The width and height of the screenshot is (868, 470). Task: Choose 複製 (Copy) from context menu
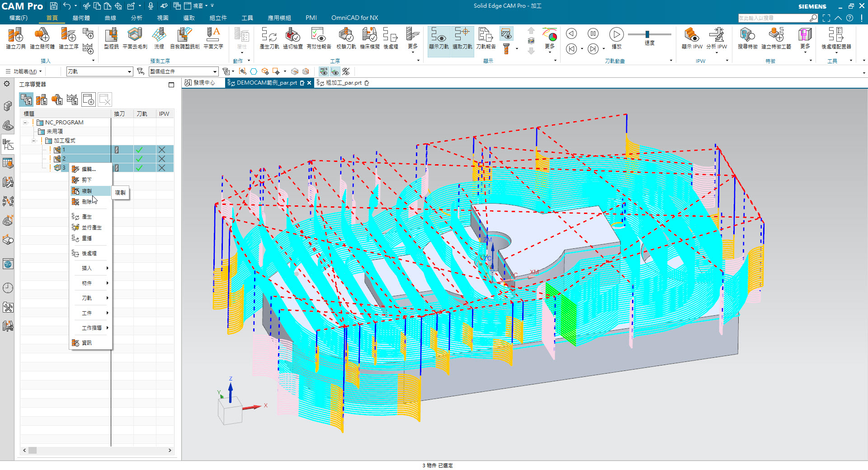tap(90, 191)
